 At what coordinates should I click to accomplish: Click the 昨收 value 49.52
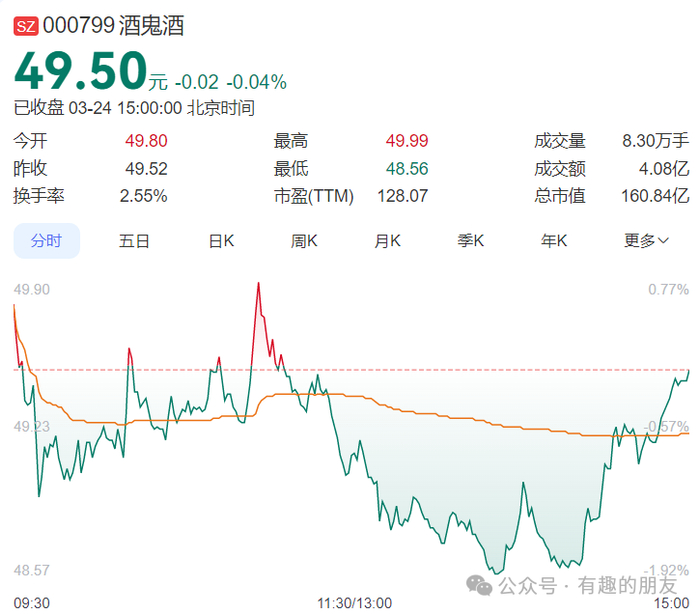point(146,169)
